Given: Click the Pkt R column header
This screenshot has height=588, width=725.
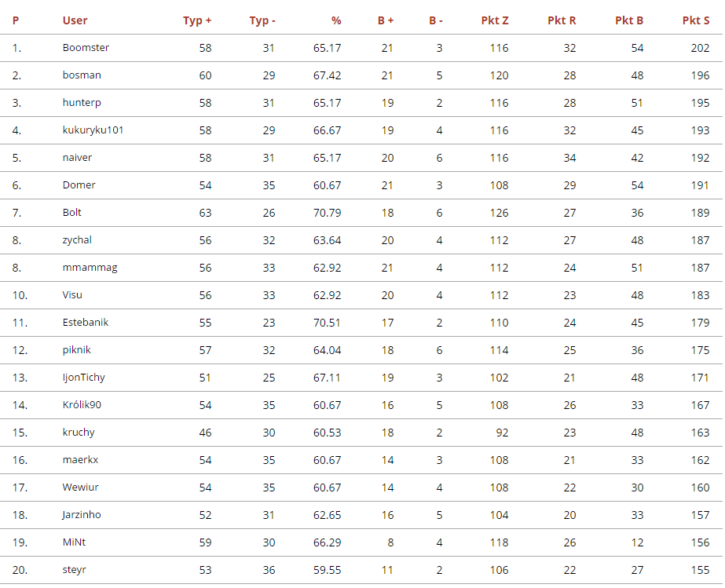Looking at the screenshot, I should (562, 20).
